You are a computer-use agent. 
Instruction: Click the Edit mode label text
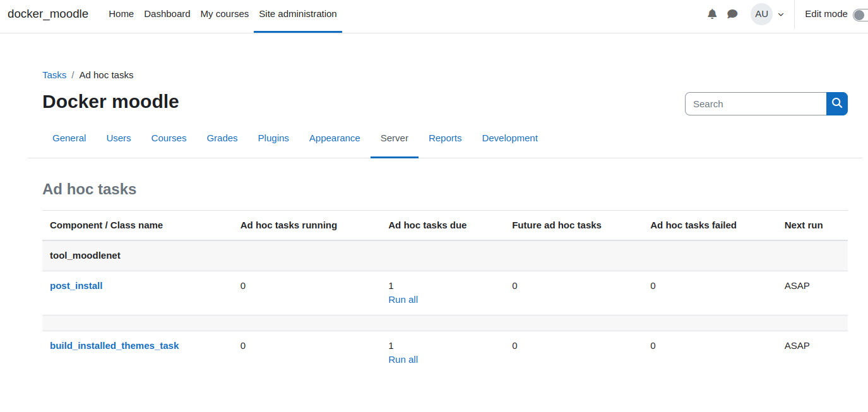[826, 14]
